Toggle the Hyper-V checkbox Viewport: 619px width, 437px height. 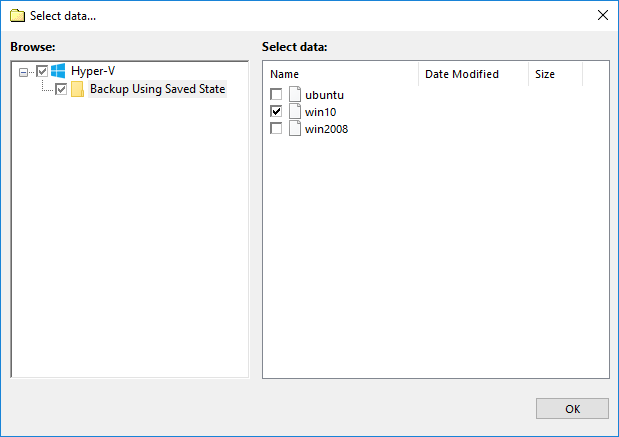pos(42,71)
